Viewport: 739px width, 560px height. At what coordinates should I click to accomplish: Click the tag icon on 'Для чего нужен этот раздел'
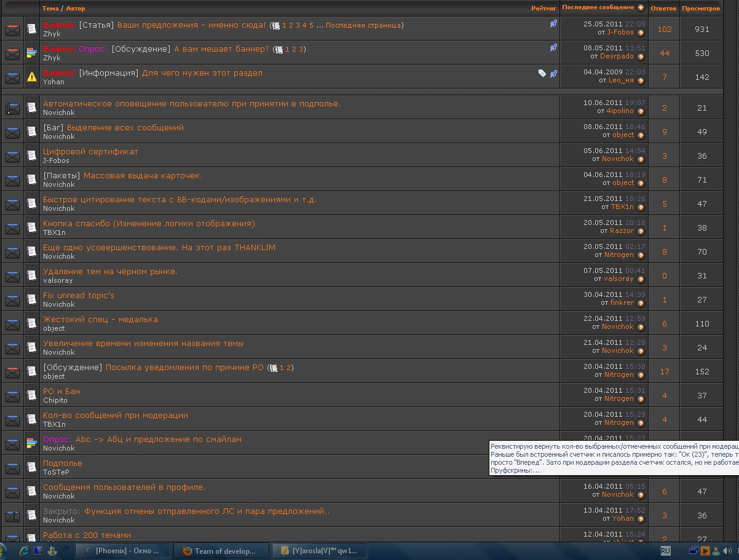(x=542, y=73)
